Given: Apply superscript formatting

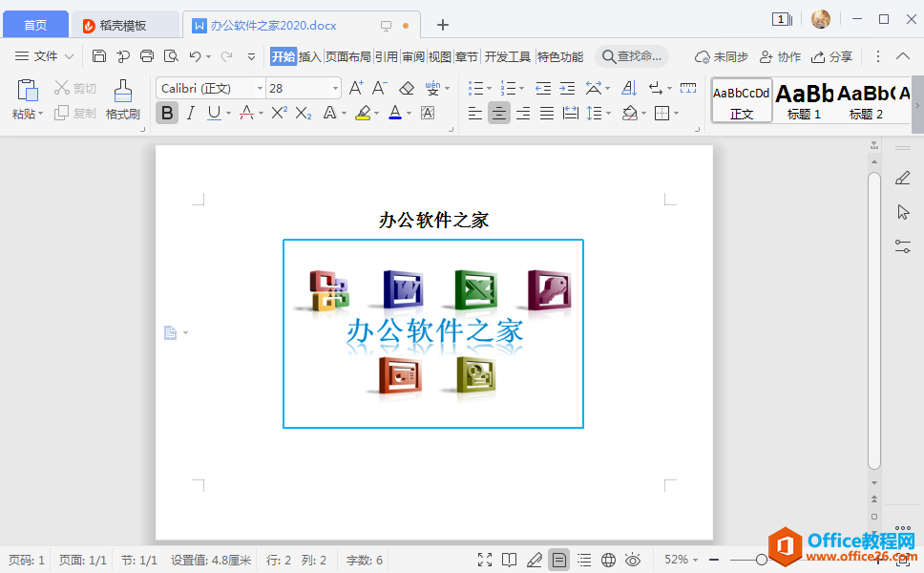Looking at the screenshot, I should tap(278, 114).
